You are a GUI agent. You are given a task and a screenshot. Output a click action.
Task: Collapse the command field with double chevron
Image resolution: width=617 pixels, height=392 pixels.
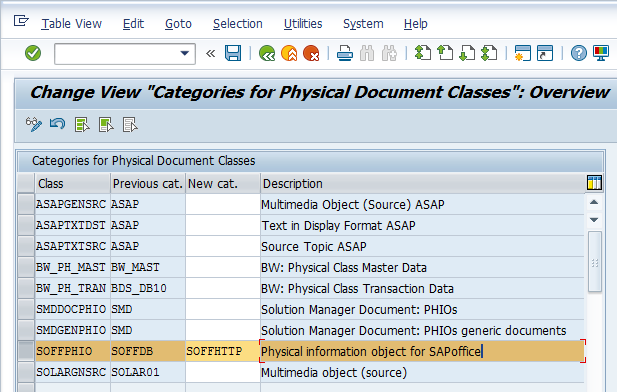click(x=211, y=53)
